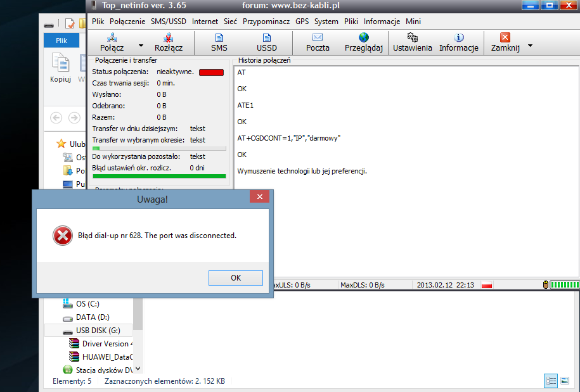Expand the dropdown arrow next to Zamknij
The width and height of the screenshot is (580, 392).
tap(530, 46)
